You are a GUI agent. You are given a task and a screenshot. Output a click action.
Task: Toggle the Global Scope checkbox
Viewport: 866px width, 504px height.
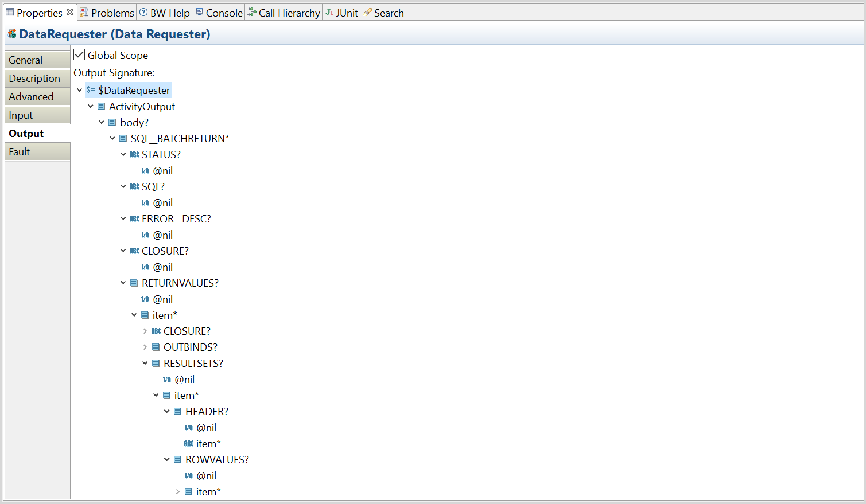point(79,55)
